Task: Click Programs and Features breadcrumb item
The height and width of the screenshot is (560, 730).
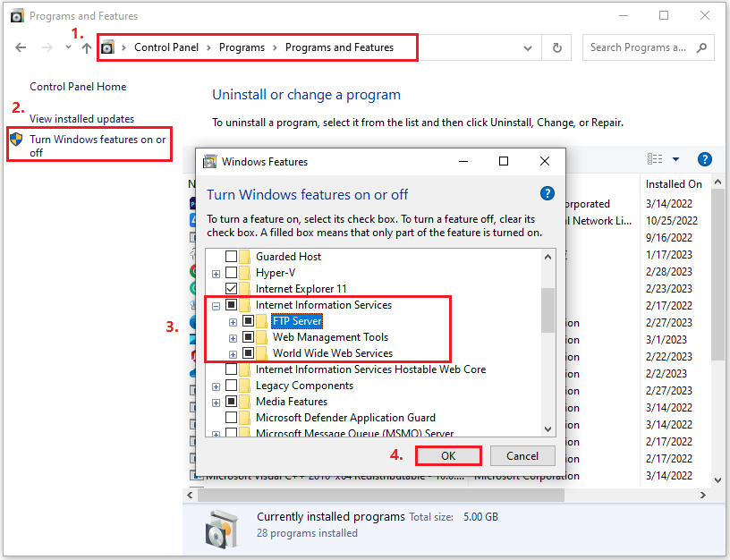Action: [x=339, y=47]
